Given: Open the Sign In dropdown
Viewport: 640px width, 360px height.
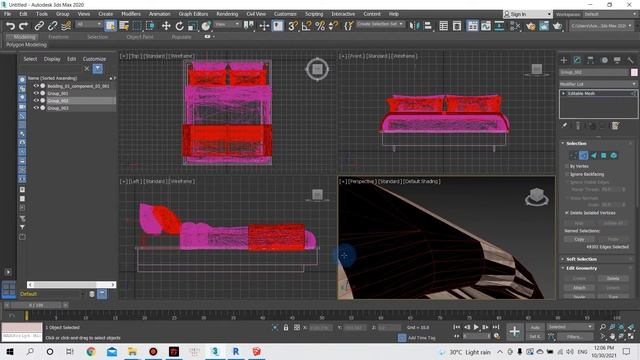Looking at the screenshot, I should tap(527, 14).
